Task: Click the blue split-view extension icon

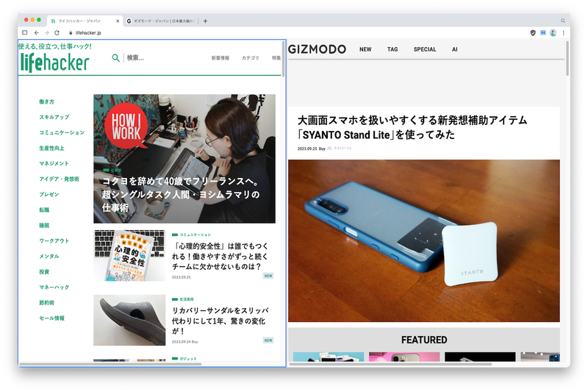Action: coord(543,33)
